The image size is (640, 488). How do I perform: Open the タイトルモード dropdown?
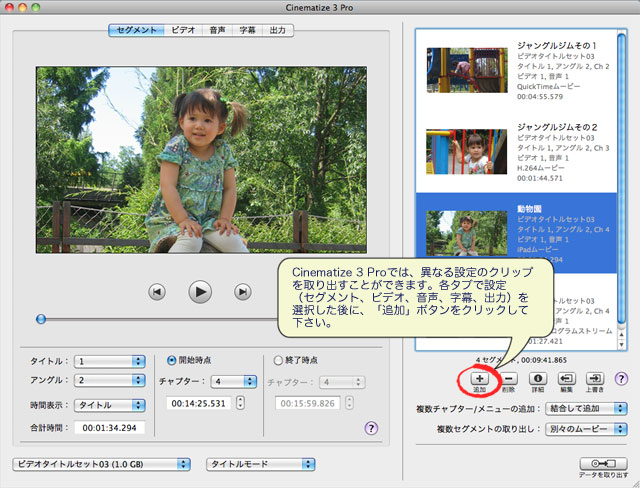coord(260,464)
